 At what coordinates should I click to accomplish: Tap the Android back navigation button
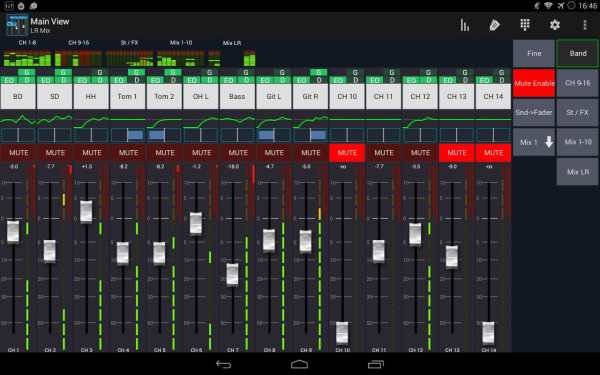coord(223,364)
